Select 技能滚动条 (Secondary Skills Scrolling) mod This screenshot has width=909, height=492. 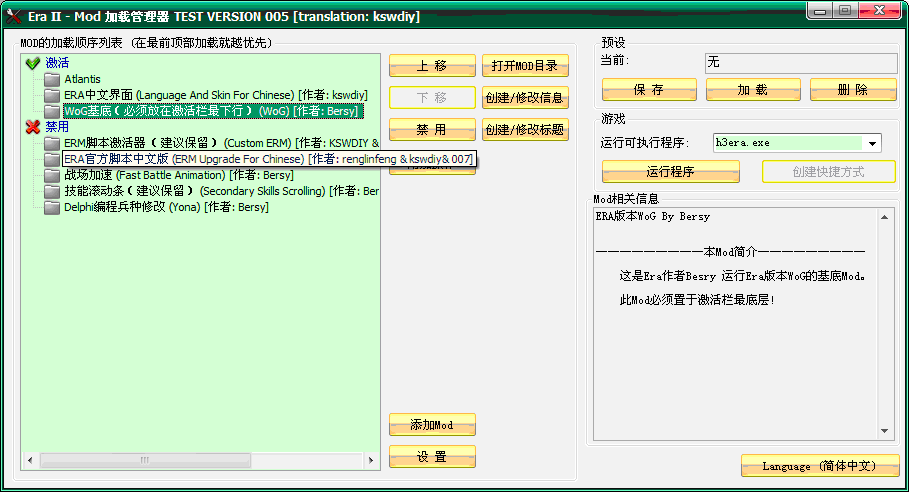(x=221, y=191)
